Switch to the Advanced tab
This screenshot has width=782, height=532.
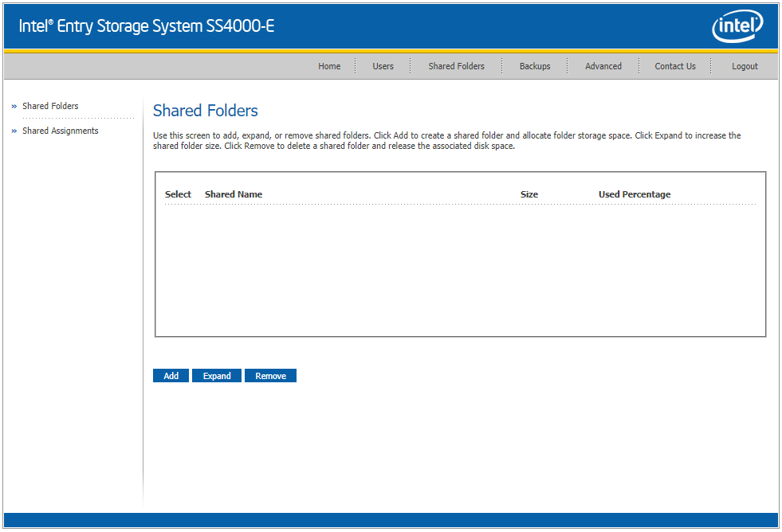click(603, 66)
